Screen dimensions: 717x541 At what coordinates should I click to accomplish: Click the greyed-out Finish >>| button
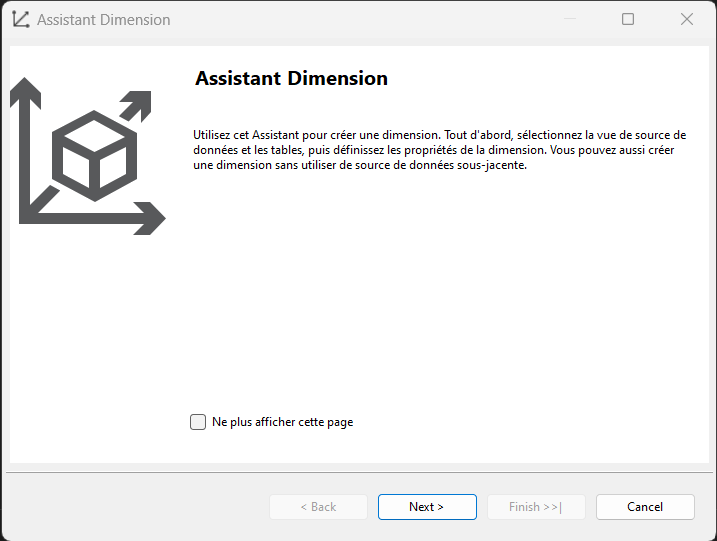(x=536, y=507)
